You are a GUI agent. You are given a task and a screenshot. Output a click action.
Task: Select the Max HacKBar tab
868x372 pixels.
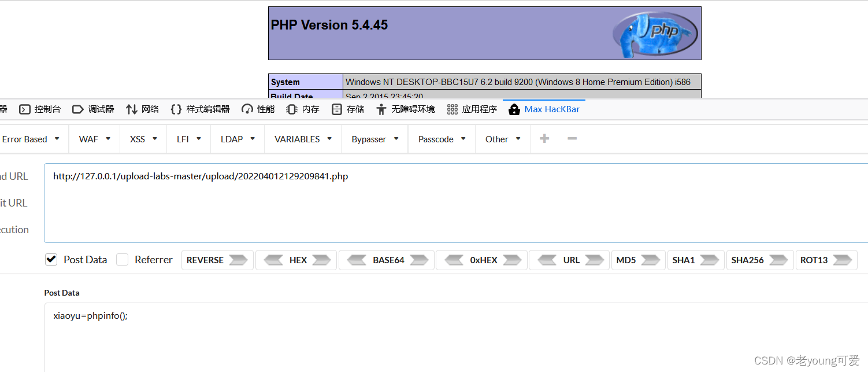click(544, 109)
